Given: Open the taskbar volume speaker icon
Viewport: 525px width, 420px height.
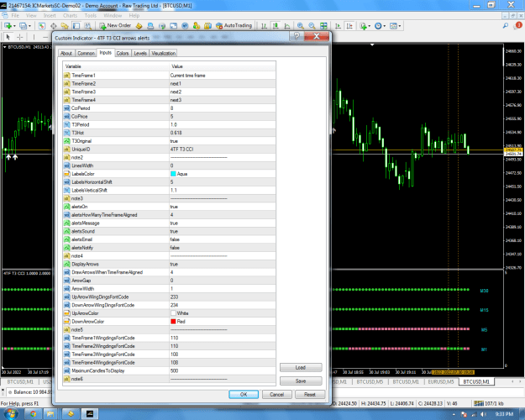Looking at the screenshot, I should [x=484, y=414].
